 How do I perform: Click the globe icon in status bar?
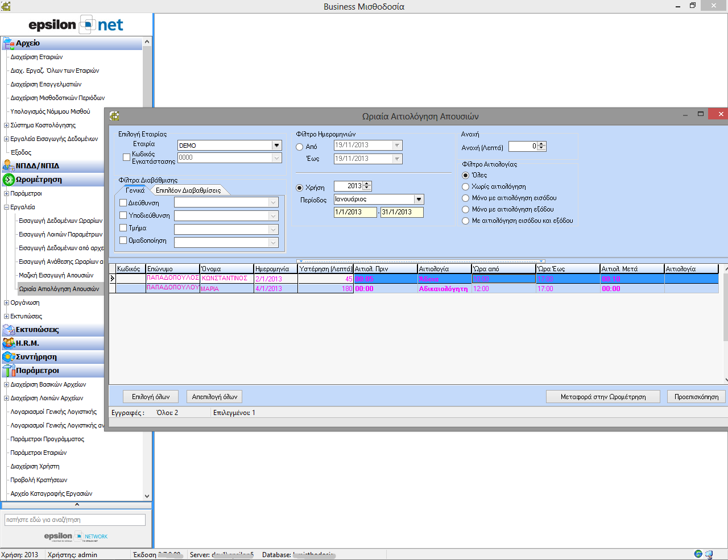tap(698, 554)
